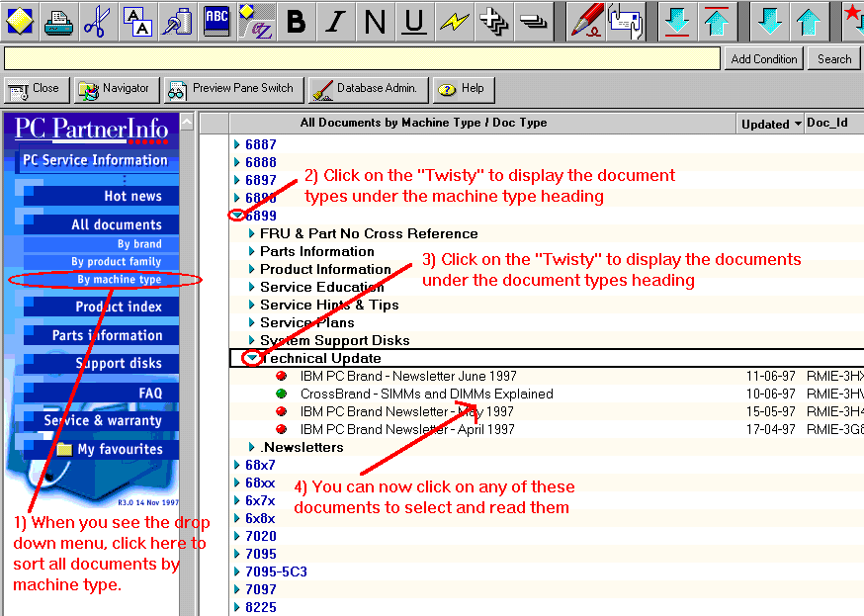864x616 pixels.
Task: Collapse the Technical Update twisty
Action: coord(253,358)
